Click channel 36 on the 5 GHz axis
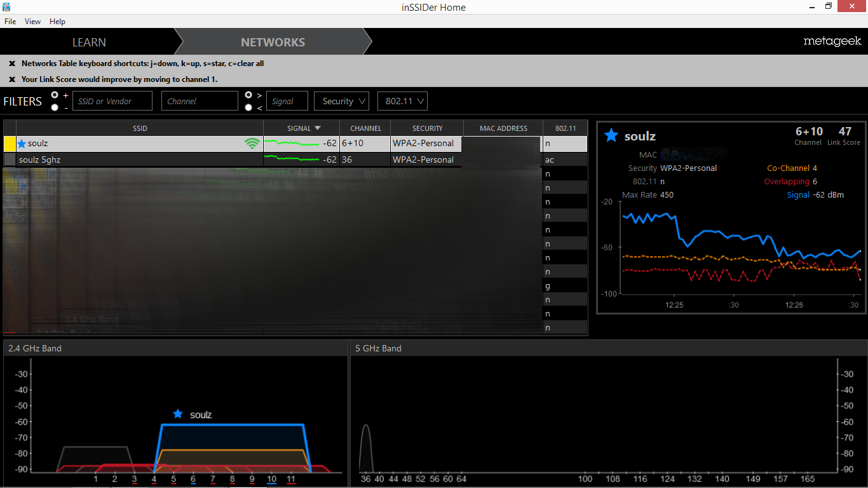 pyautogui.click(x=365, y=479)
